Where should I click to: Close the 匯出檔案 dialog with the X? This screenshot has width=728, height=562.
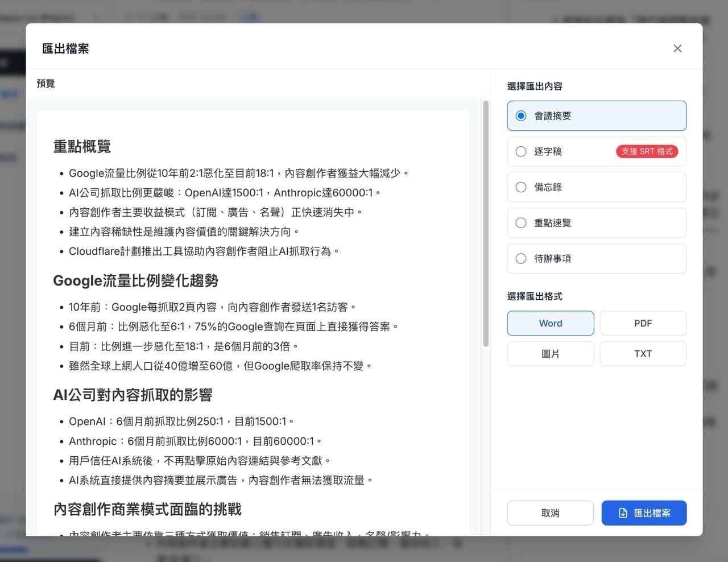(x=677, y=48)
